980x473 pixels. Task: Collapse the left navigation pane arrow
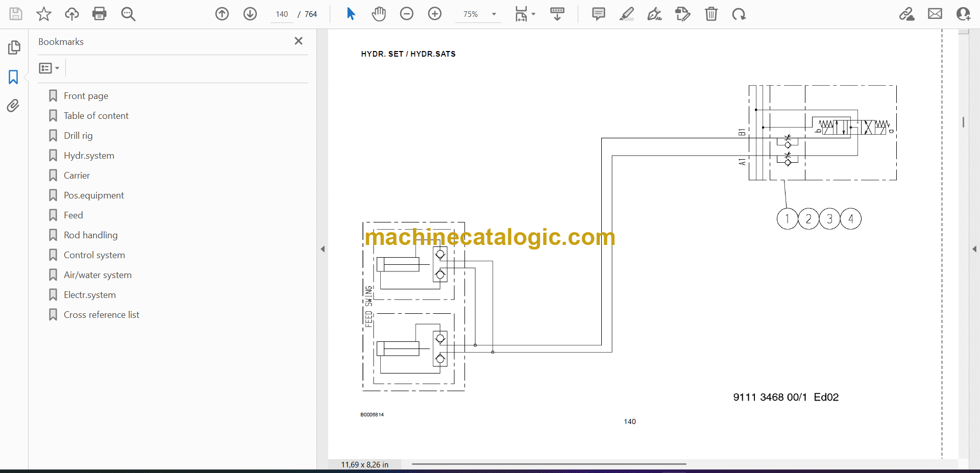pyautogui.click(x=323, y=249)
